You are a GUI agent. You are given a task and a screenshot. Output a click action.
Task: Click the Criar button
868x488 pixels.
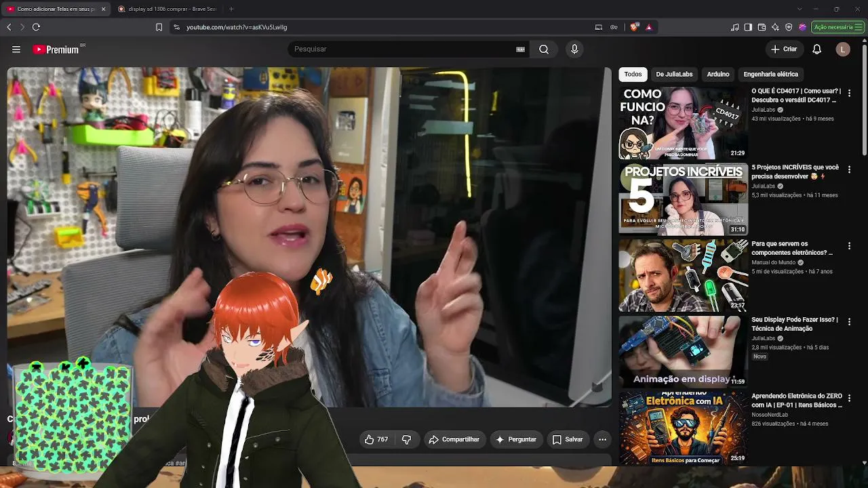pos(784,49)
